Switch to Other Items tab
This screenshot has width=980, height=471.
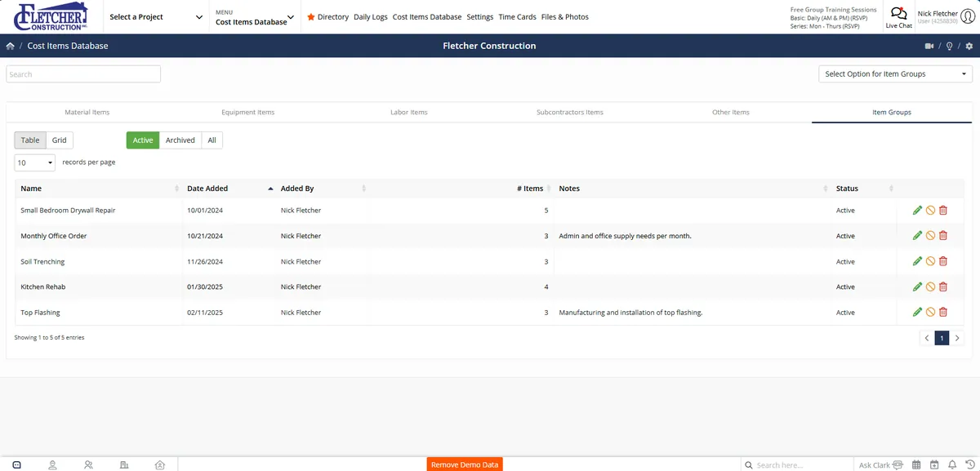pyautogui.click(x=731, y=113)
